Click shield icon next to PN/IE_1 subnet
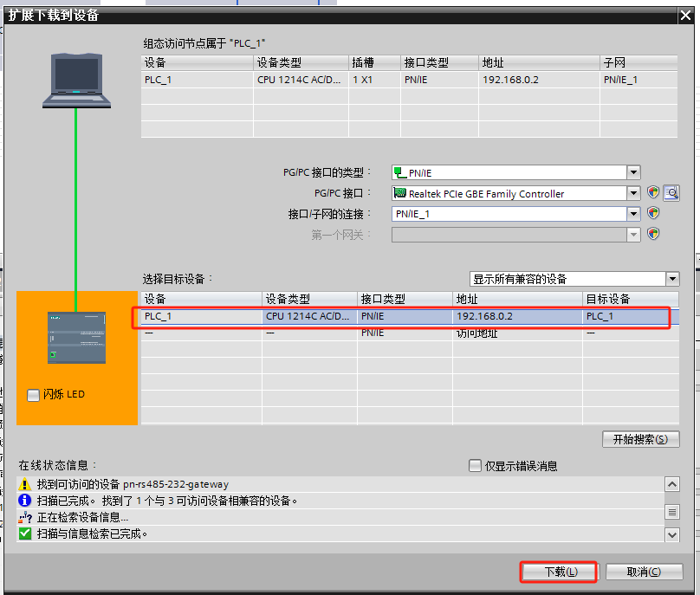The image size is (700, 595). pyautogui.click(x=653, y=213)
